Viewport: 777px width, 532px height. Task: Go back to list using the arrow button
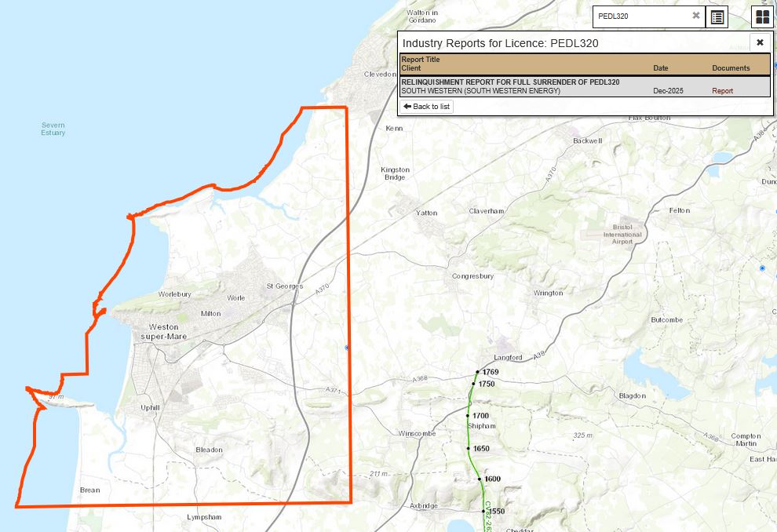tap(427, 107)
